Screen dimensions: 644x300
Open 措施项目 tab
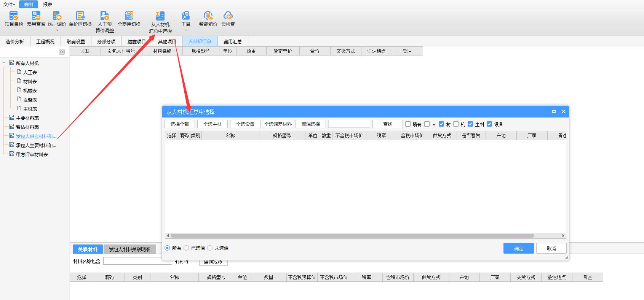pyautogui.click(x=137, y=41)
